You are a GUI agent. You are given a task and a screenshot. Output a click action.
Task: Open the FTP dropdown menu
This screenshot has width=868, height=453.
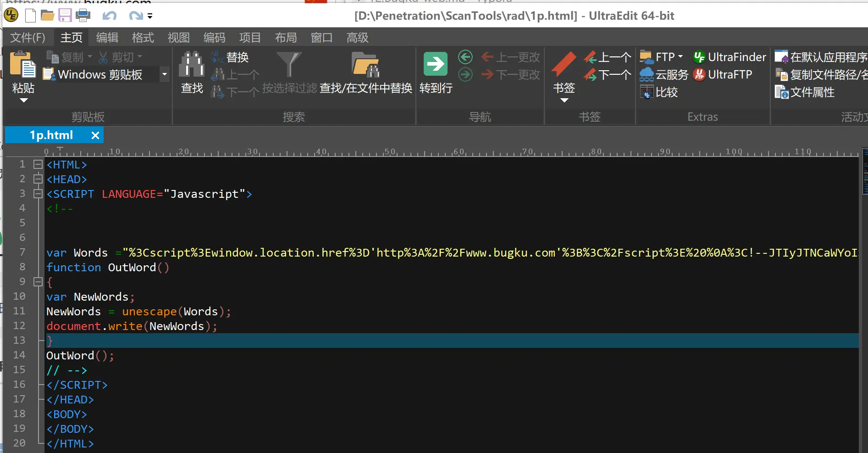(x=680, y=57)
